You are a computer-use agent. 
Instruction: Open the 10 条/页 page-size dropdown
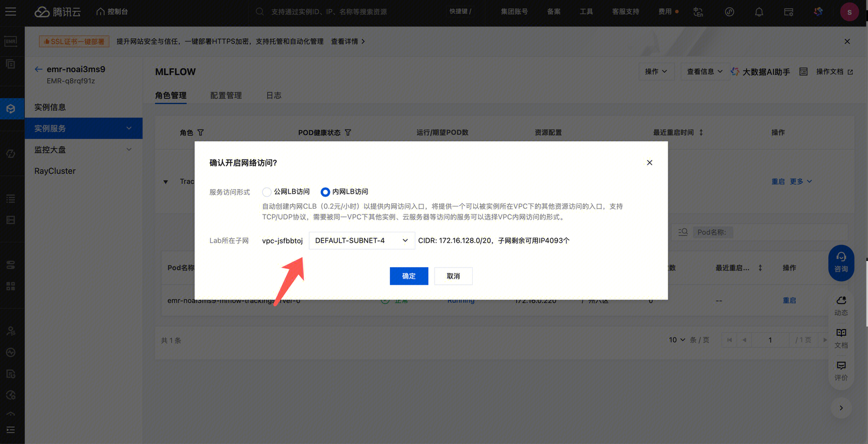[677, 340]
